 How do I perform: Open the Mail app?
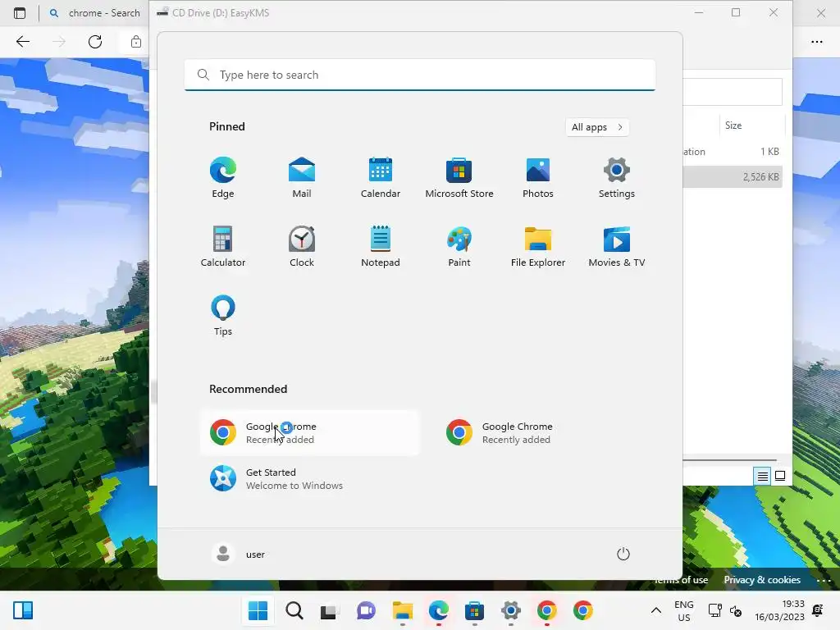(302, 177)
